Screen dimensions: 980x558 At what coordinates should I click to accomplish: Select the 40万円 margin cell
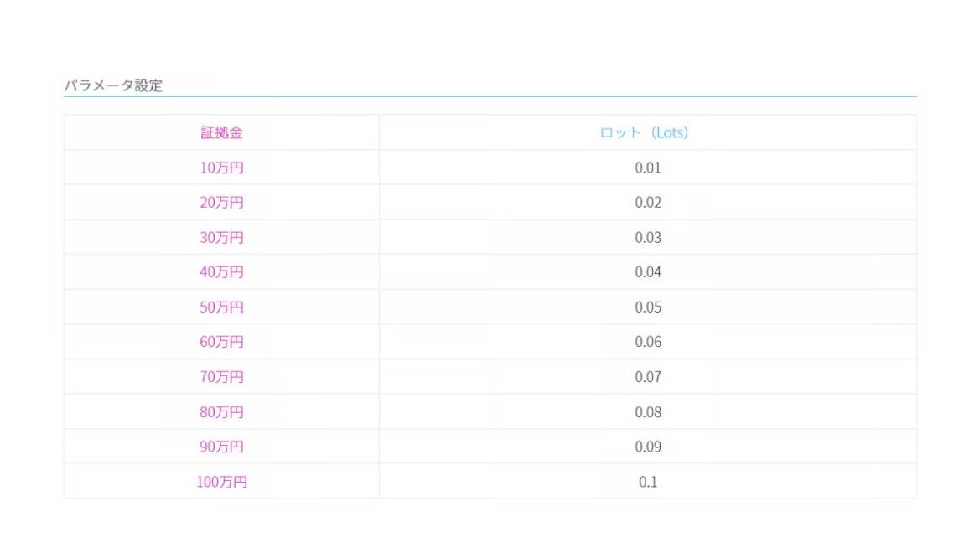coord(221,272)
